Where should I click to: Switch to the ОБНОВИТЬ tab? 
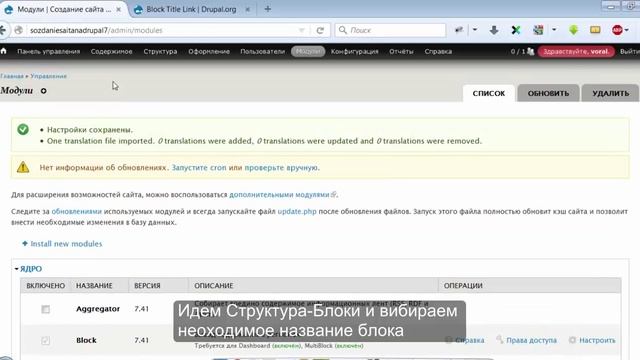pyautogui.click(x=548, y=93)
